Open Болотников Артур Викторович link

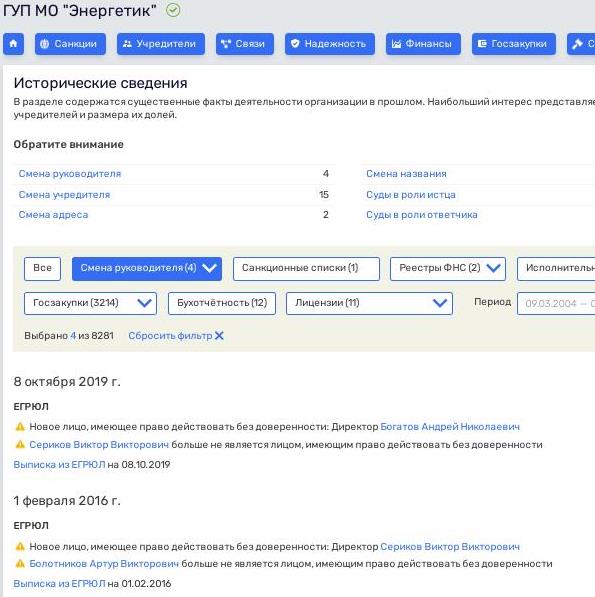click(x=104, y=564)
